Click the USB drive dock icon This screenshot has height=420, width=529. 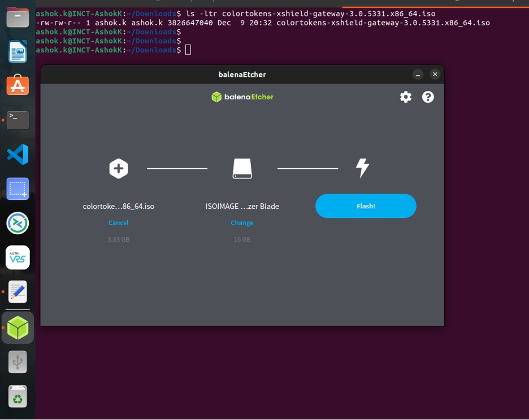point(18,362)
